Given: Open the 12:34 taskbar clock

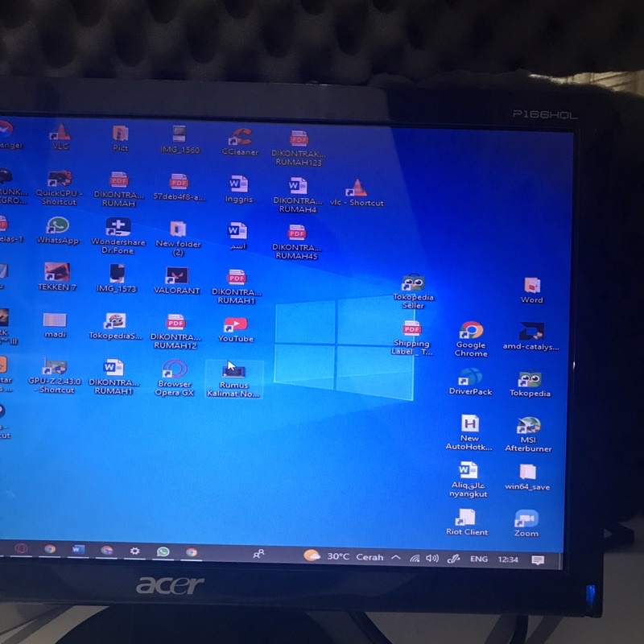Looking at the screenshot, I should tap(508, 559).
